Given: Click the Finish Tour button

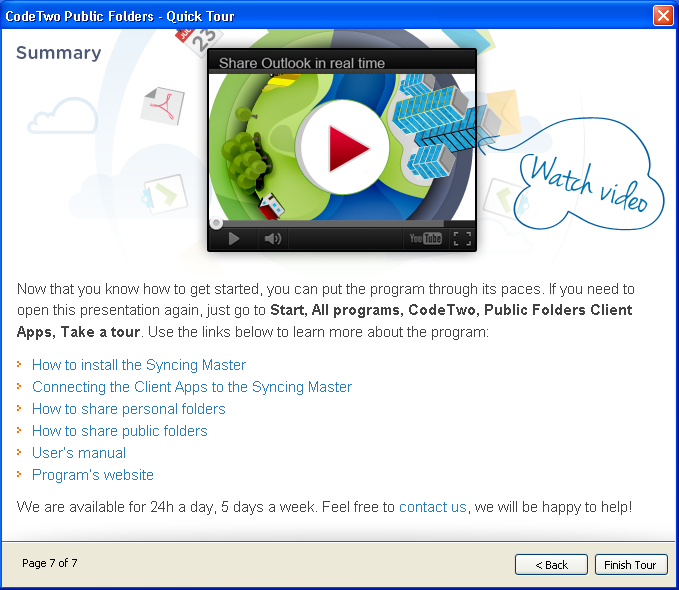Looking at the screenshot, I should click(x=630, y=564).
